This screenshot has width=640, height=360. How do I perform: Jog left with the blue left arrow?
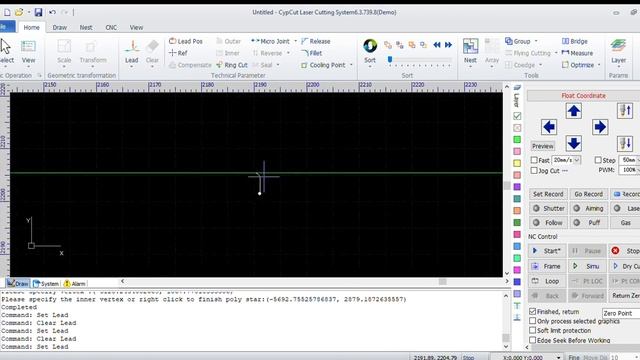(x=549, y=127)
